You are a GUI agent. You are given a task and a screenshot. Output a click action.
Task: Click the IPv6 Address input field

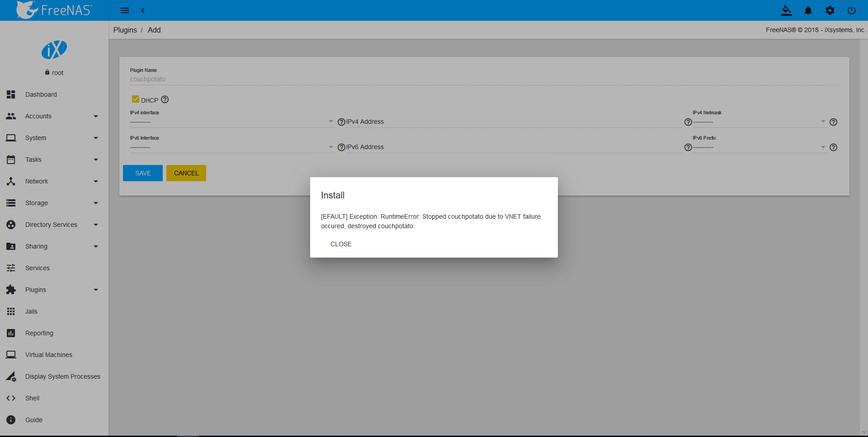(513, 147)
